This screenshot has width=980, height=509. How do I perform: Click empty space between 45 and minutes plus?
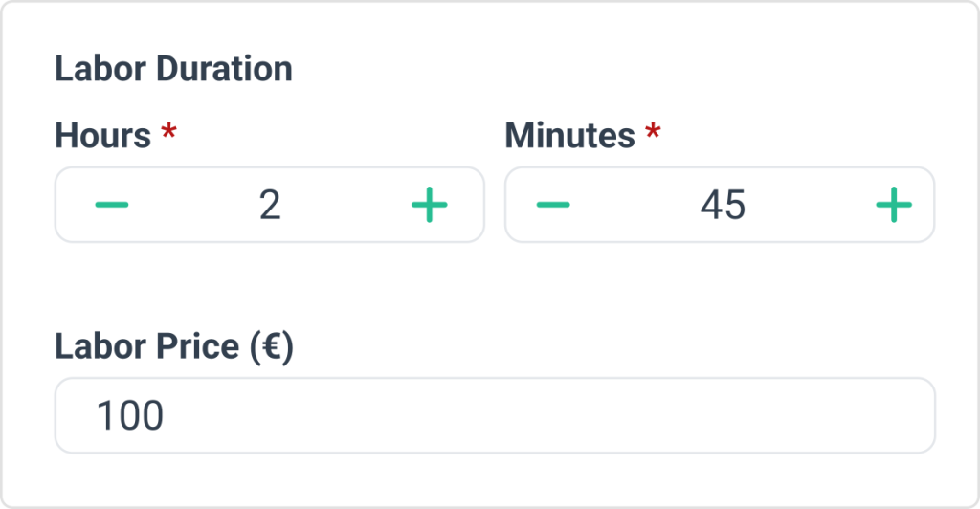809,206
